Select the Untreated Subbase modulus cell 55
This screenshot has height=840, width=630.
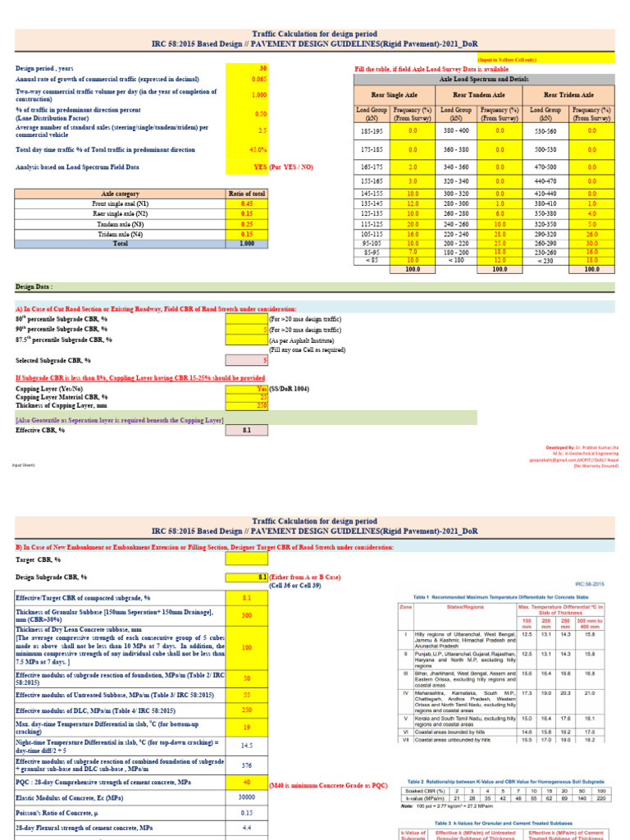[246, 695]
